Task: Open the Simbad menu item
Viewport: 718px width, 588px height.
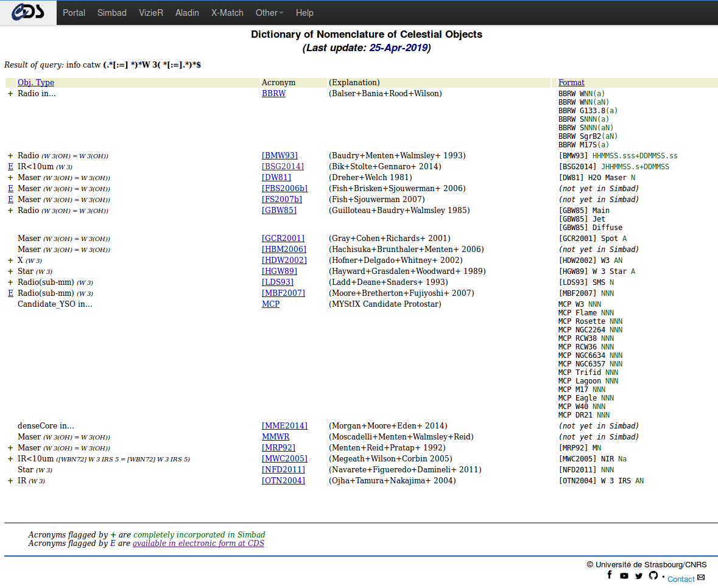Action: (x=112, y=13)
